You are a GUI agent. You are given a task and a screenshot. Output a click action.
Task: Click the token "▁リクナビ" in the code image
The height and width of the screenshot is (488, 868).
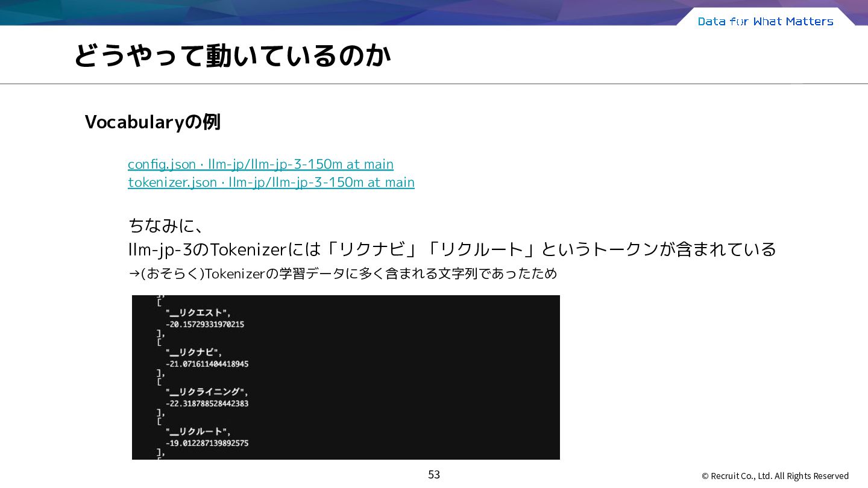point(195,352)
